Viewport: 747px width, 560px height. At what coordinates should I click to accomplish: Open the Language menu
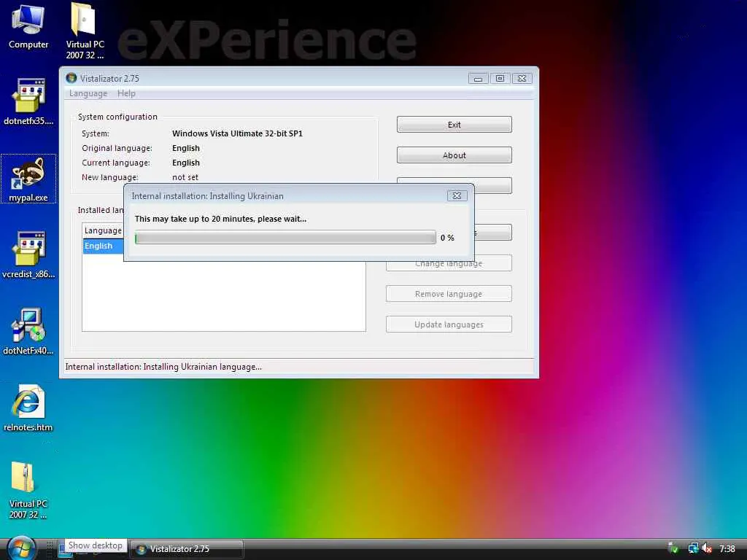point(88,93)
